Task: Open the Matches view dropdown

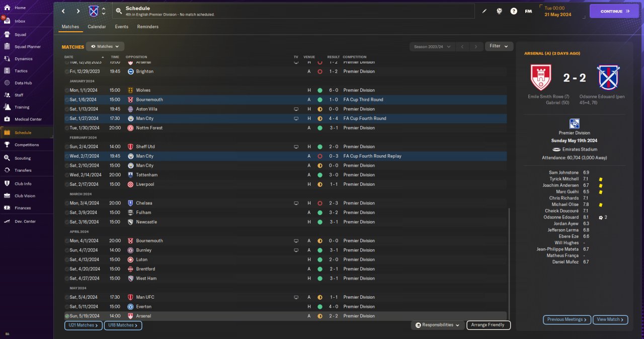Action: 105,46
